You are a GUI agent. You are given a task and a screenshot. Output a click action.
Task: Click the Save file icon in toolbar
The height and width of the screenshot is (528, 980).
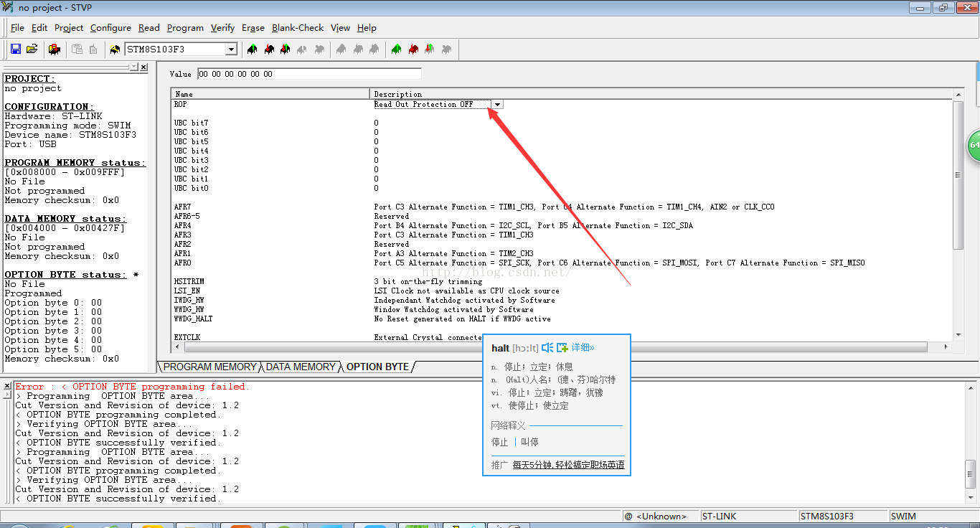point(16,49)
